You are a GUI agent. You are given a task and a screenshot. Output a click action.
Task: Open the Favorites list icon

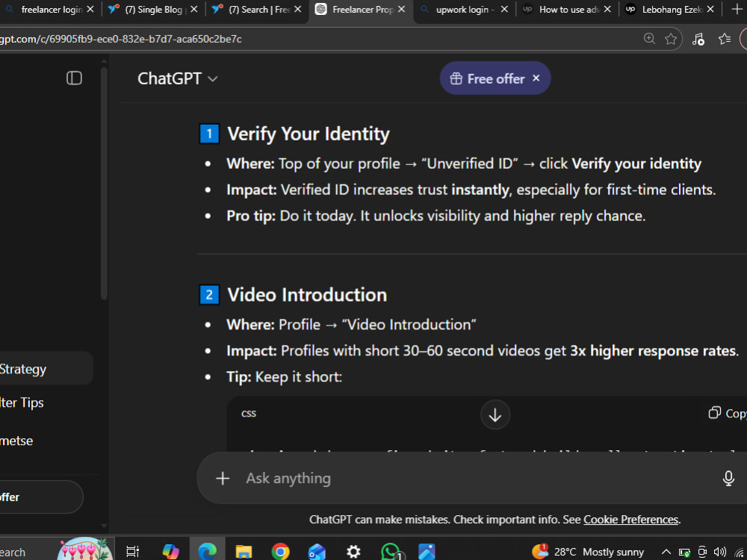coord(724,39)
